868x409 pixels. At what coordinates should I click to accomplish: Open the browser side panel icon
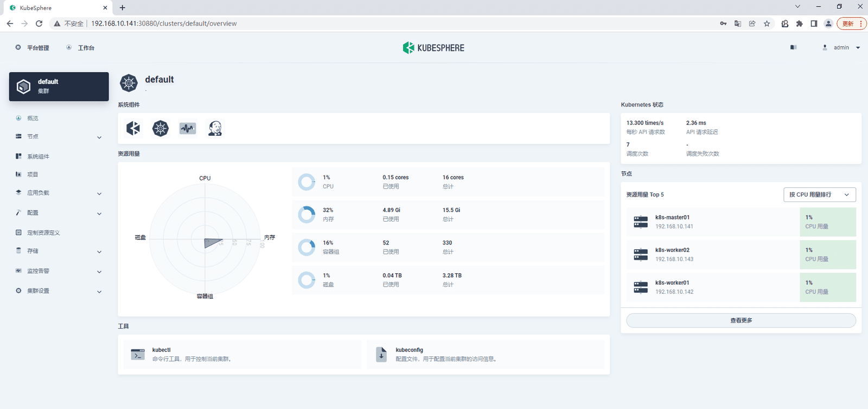pyautogui.click(x=814, y=23)
